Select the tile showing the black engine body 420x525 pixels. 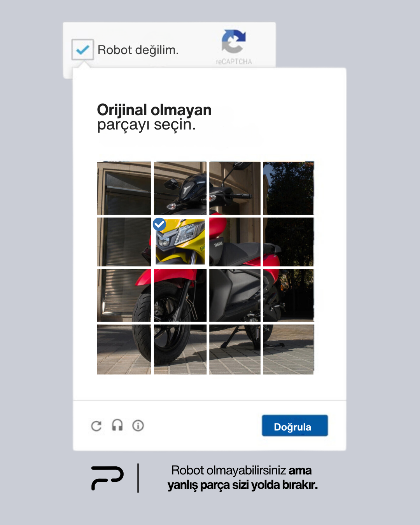pos(235,295)
